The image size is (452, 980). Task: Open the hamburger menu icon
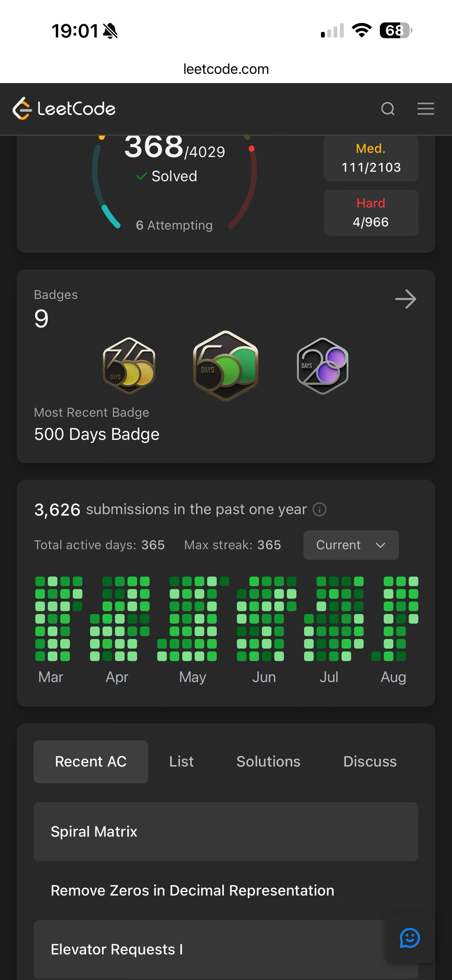click(425, 109)
